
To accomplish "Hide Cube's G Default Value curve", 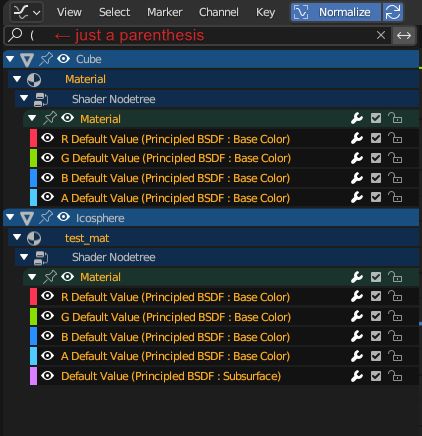I will click(x=47, y=158).
